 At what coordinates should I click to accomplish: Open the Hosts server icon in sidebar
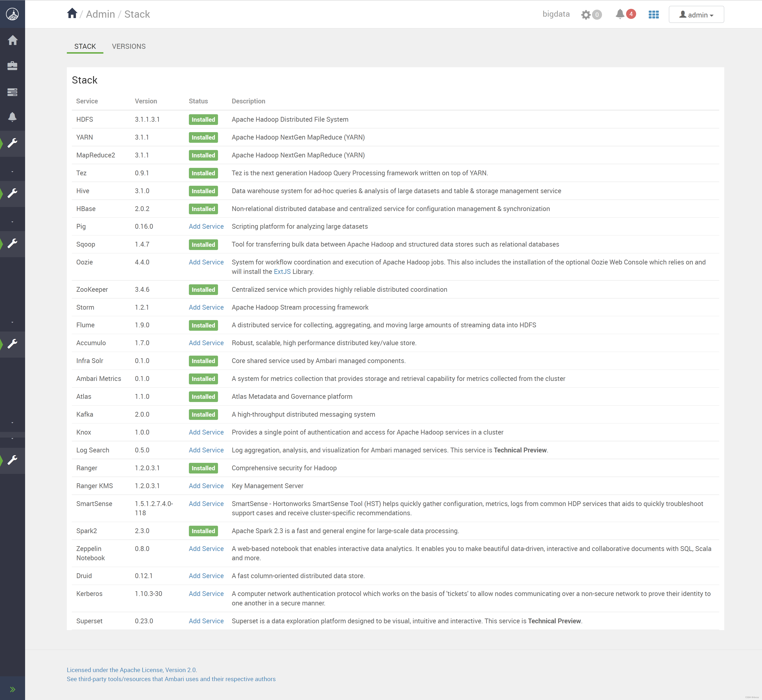point(12,92)
